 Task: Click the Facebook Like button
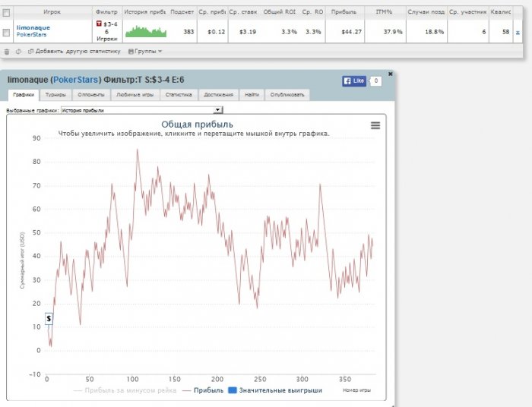coord(354,80)
